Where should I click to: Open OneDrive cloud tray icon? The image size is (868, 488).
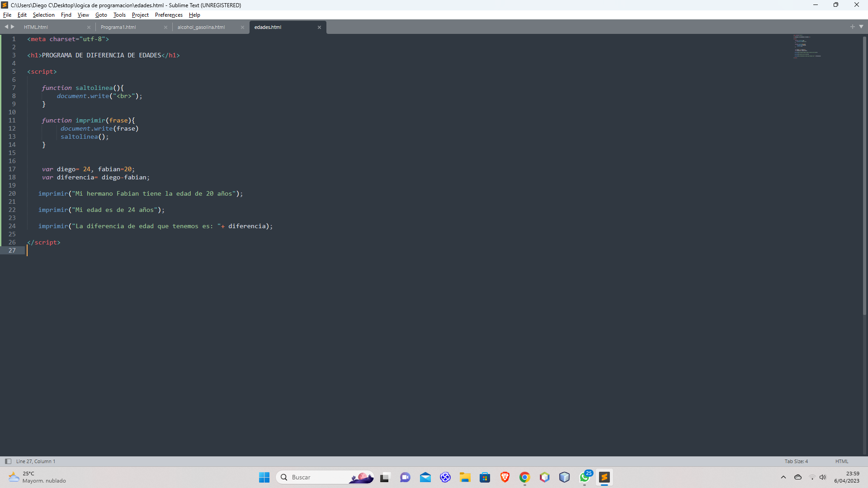(798, 477)
